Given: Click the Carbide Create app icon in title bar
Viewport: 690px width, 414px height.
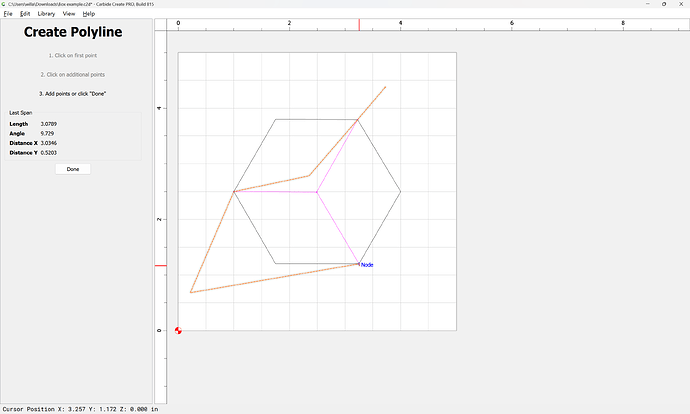Looking at the screenshot, I should pos(4,4).
